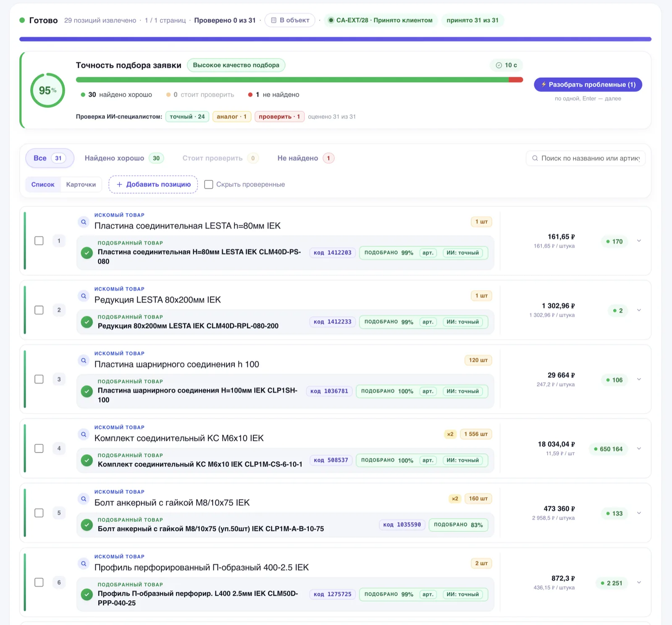Expand row with price 18 034,04 ₽
The width and height of the screenshot is (672, 625).
[x=639, y=448]
